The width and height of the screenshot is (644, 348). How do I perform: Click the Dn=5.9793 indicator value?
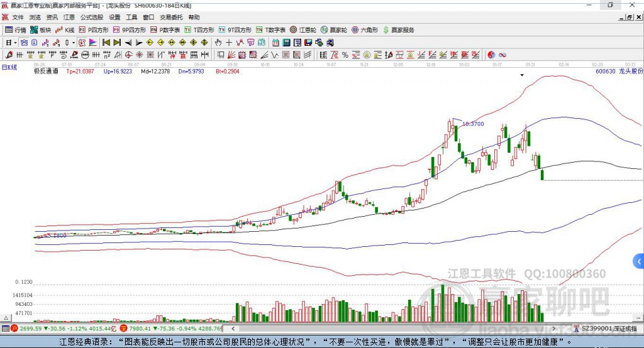point(191,72)
